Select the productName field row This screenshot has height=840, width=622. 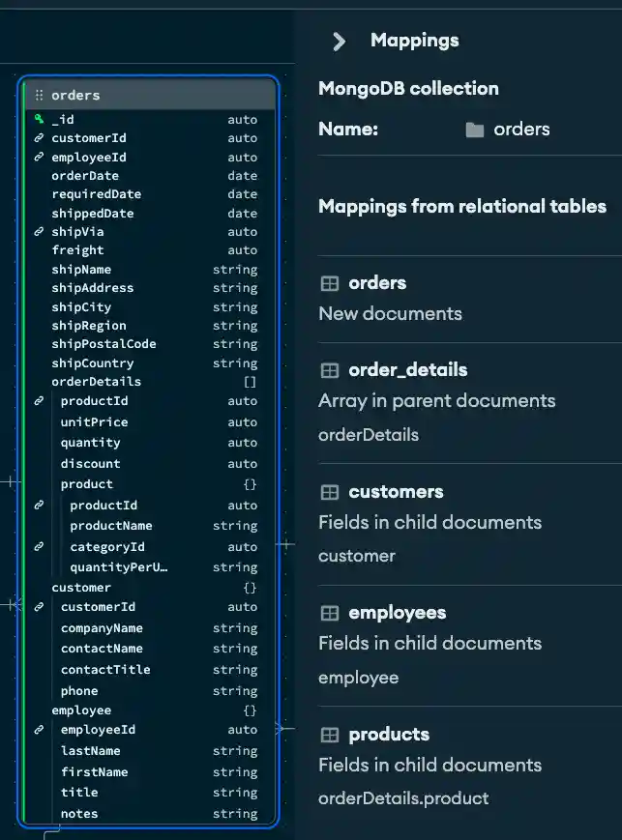pyautogui.click(x=150, y=526)
